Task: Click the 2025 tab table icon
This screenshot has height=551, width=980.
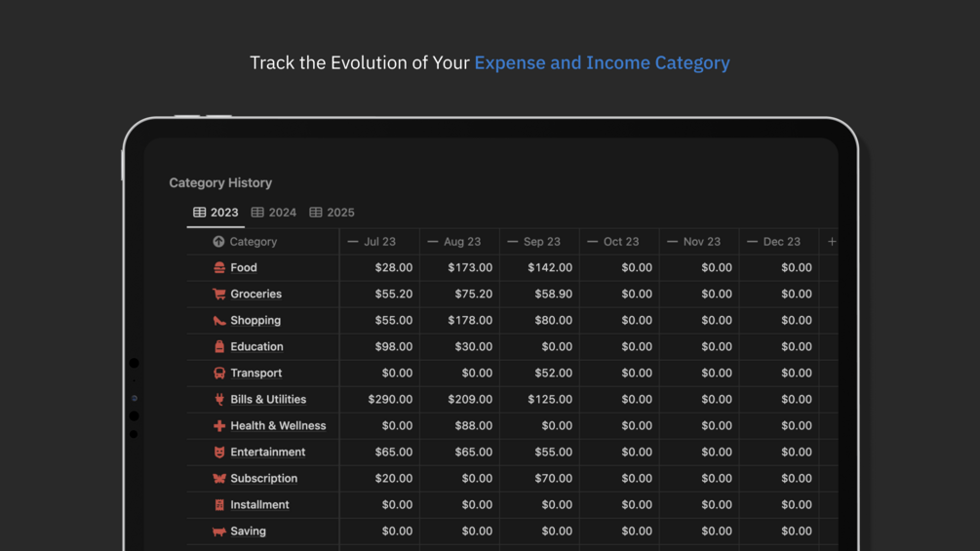Action: (316, 213)
